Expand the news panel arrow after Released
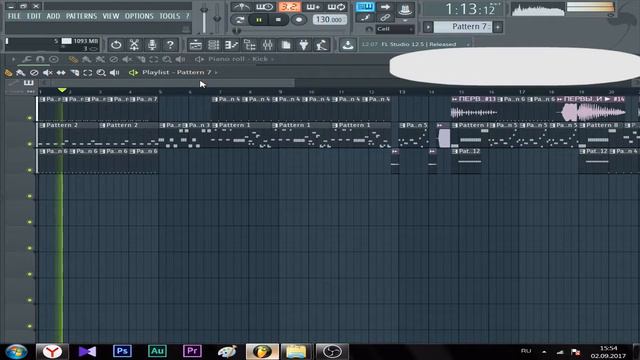The height and width of the screenshot is (360, 640). point(468,44)
